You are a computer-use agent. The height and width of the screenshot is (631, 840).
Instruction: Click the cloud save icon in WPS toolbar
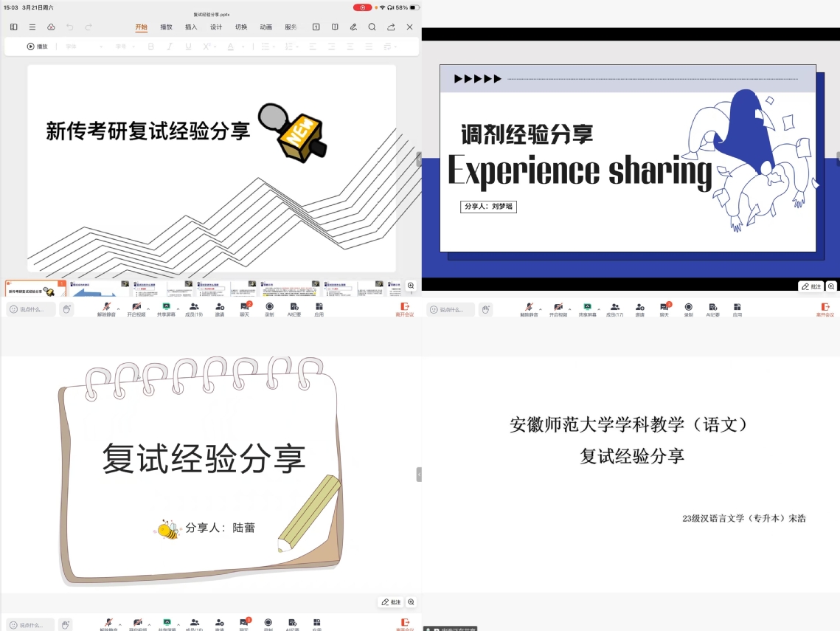point(51,27)
